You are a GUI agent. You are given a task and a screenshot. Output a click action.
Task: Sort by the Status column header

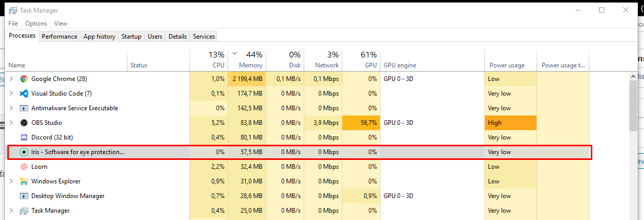158,60
